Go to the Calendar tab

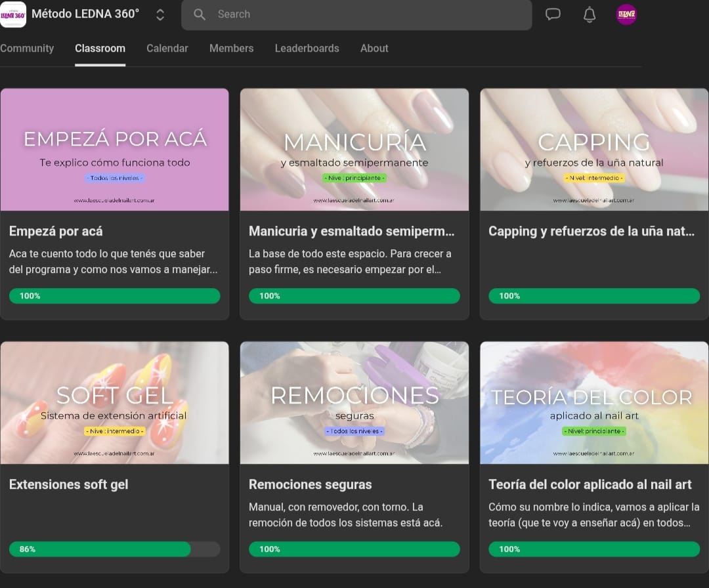167,49
